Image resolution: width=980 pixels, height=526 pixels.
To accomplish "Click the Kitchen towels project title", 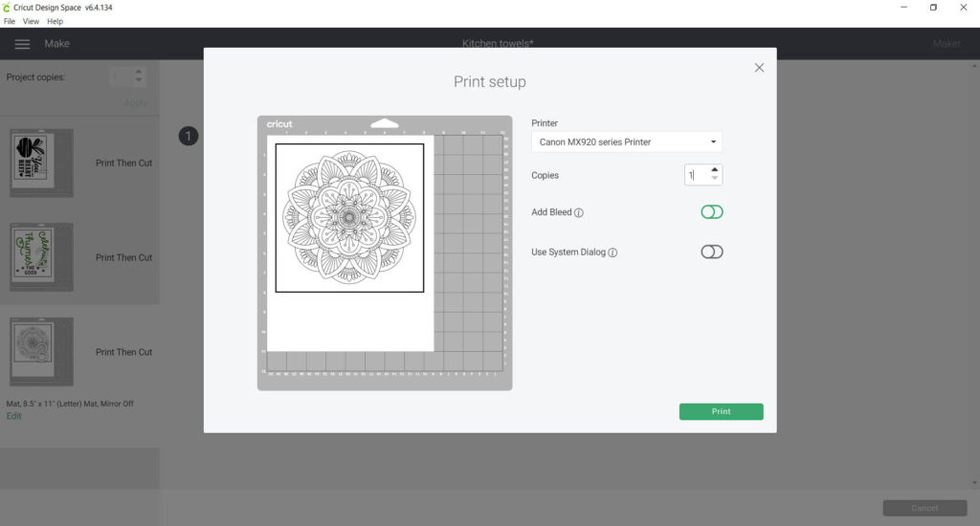I will (x=498, y=43).
